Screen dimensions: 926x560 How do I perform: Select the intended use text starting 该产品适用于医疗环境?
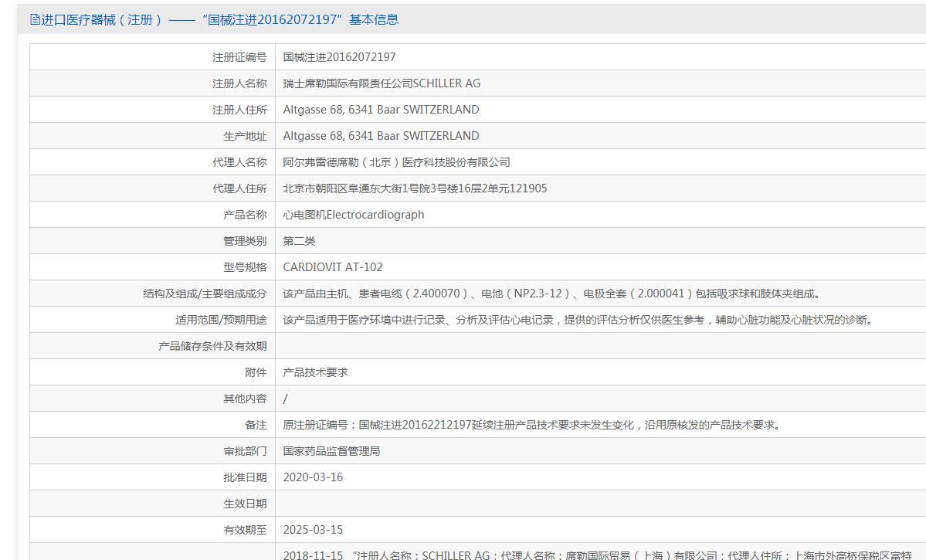(578, 320)
